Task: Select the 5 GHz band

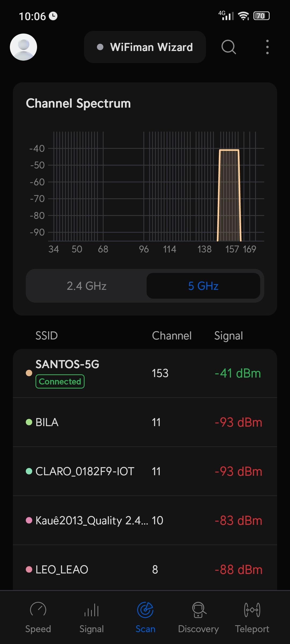Action: click(203, 286)
